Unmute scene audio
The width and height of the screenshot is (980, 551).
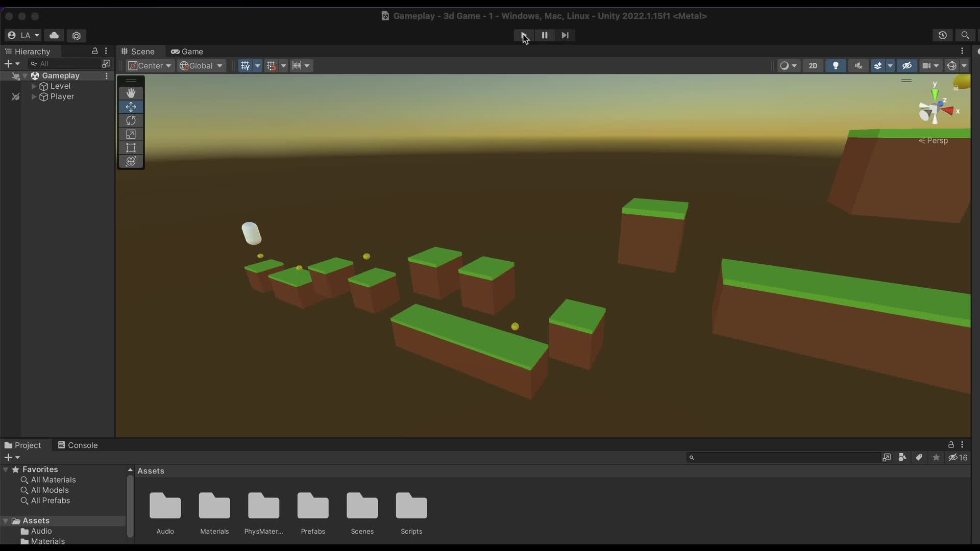[858, 65]
